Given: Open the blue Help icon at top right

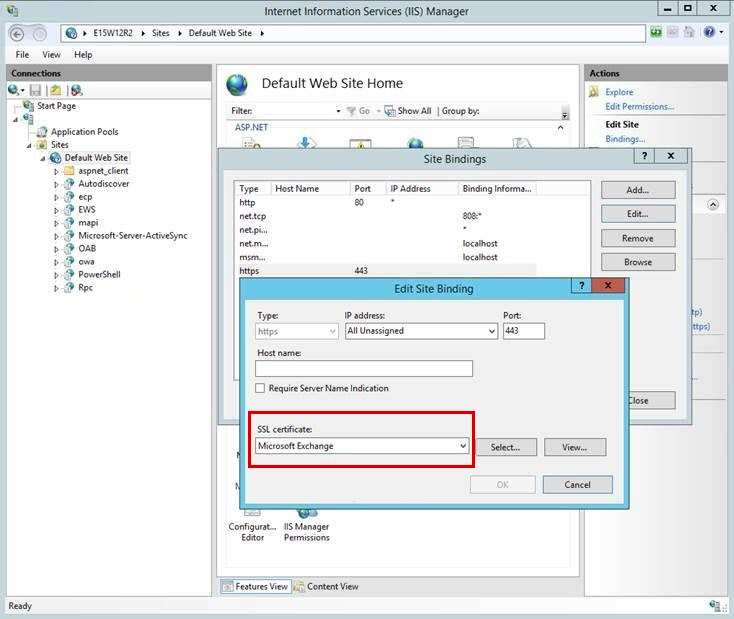Looking at the screenshot, I should tap(709, 32).
